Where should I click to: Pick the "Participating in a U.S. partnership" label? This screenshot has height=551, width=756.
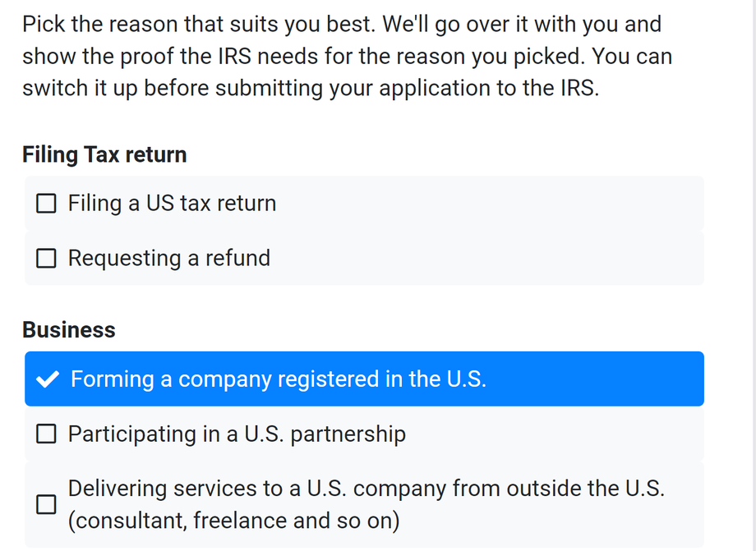[x=237, y=434]
